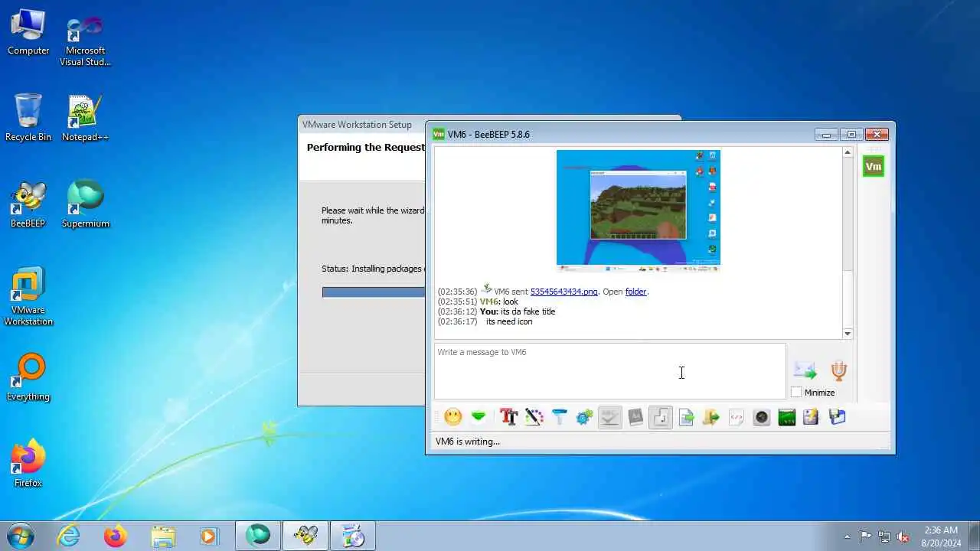Toggle message sound music note icon
The height and width of the screenshot is (551, 980).
pos(661,417)
